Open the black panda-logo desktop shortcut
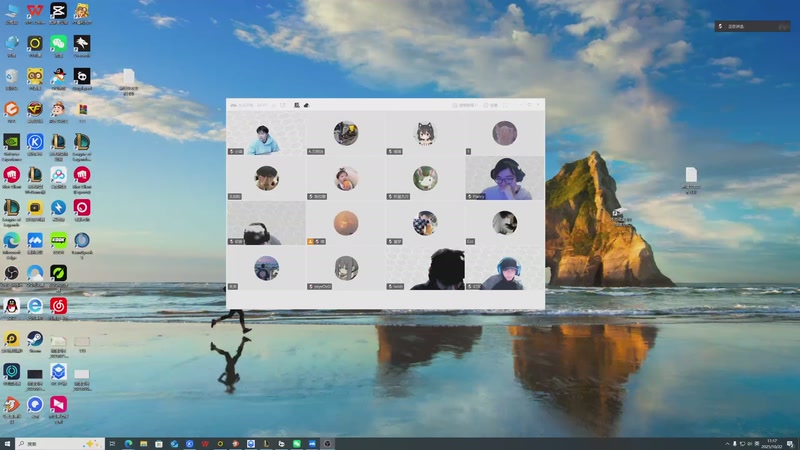Viewport: 800px width, 450px height. pos(82,79)
